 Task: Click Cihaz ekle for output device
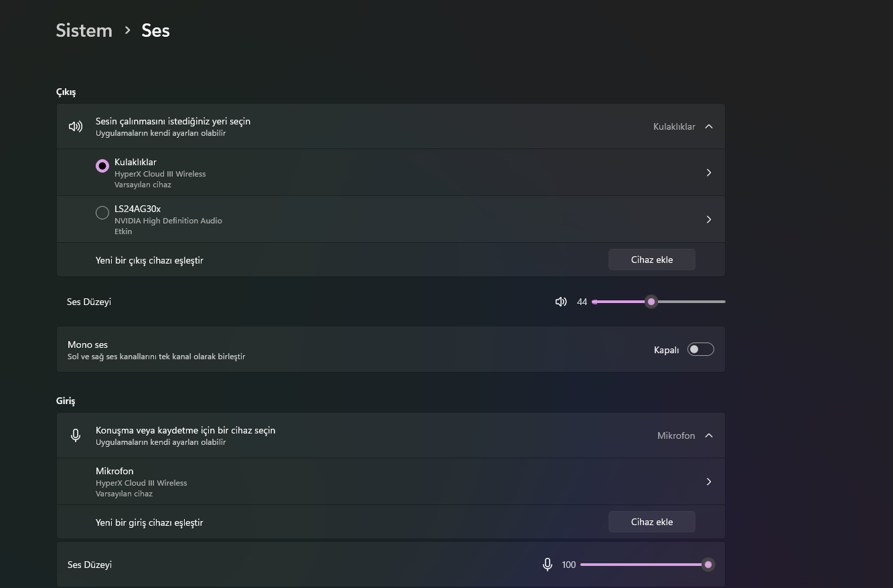651,260
